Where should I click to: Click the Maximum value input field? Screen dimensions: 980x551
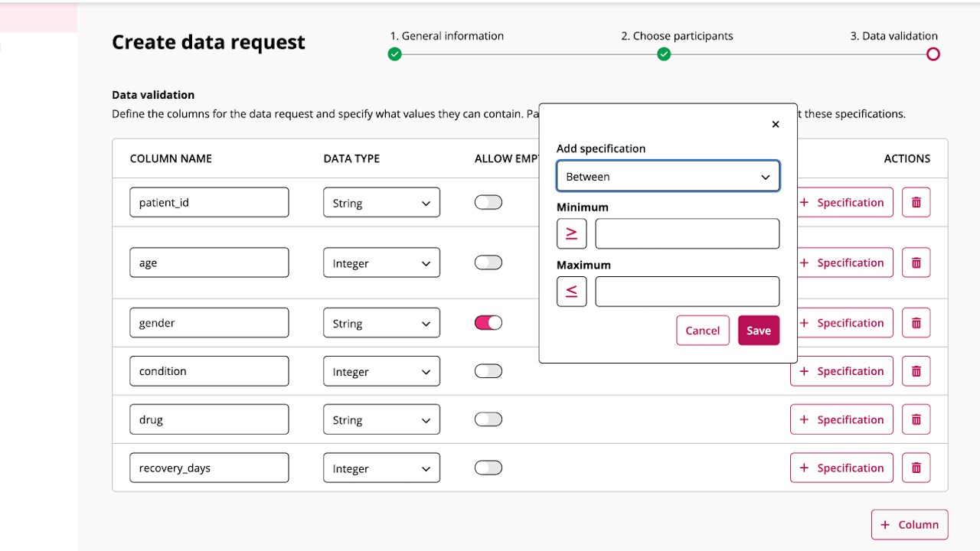688,292
